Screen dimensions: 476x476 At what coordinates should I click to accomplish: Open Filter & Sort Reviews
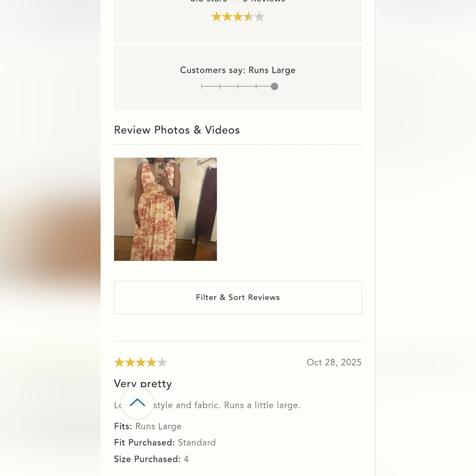pyautogui.click(x=238, y=297)
